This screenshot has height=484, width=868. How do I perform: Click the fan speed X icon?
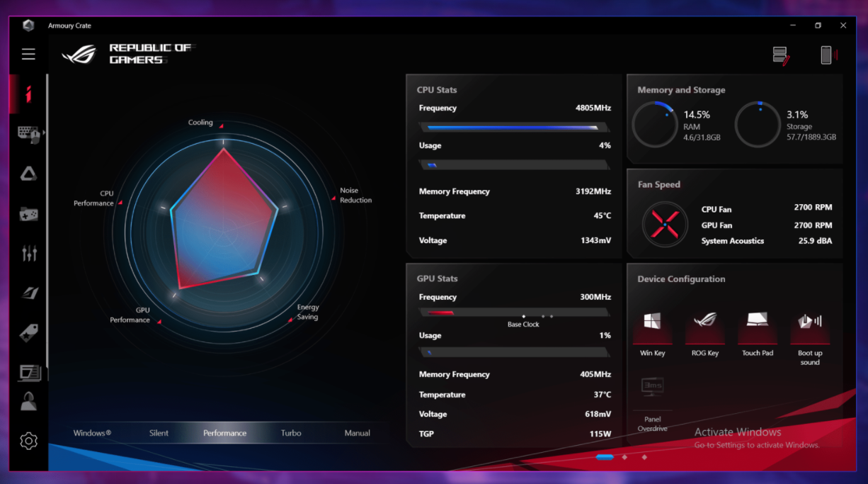tap(665, 225)
